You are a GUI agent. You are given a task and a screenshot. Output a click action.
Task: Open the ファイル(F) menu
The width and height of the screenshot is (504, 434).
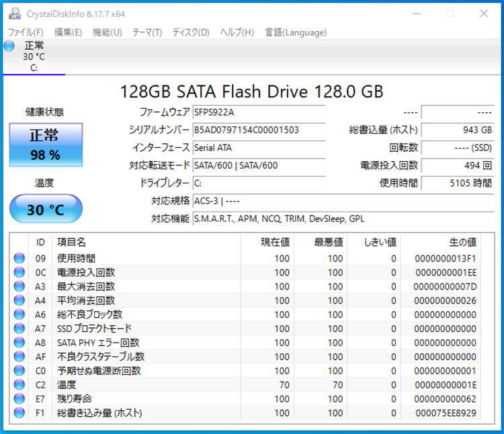pyautogui.click(x=26, y=32)
